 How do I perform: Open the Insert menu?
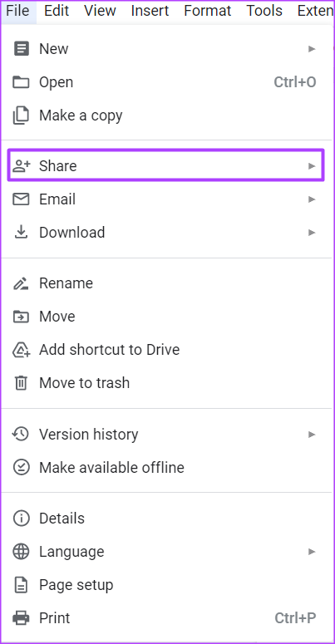[x=150, y=11]
